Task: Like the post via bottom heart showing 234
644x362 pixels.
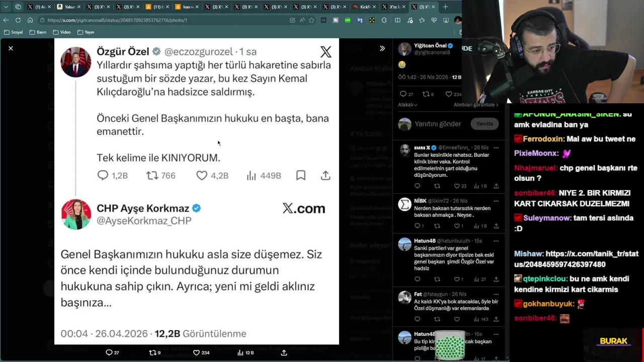Action: point(196,352)
